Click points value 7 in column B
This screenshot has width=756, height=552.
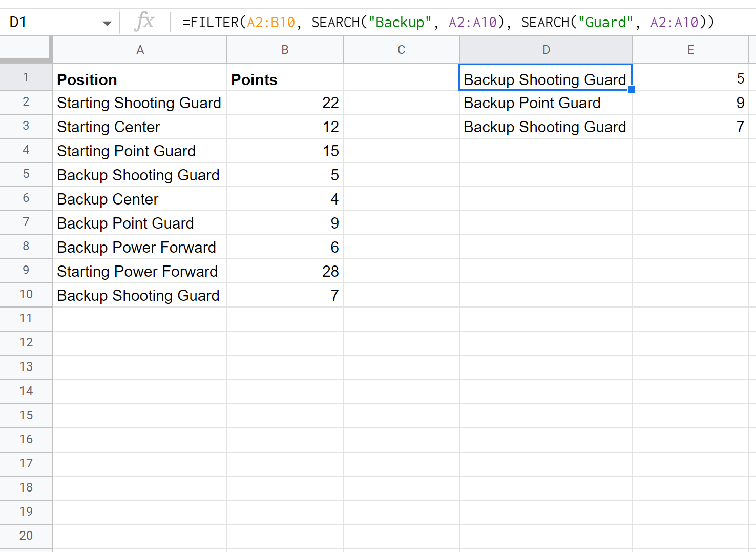pos(285,295)
